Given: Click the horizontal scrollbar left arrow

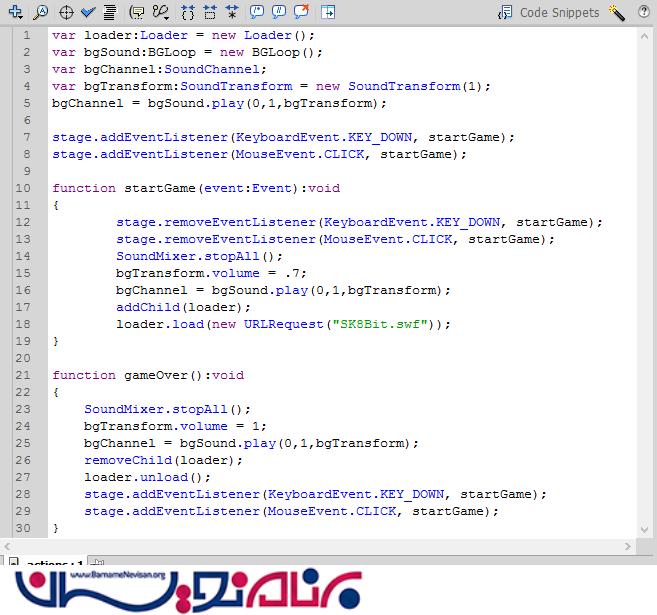Looking at the screenshot, I should pos(7,546).
